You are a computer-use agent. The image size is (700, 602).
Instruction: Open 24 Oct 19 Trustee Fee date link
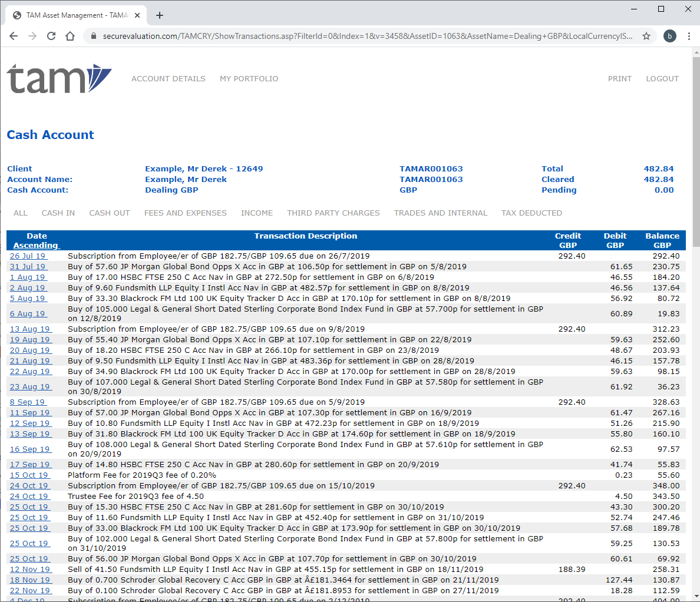30,496
